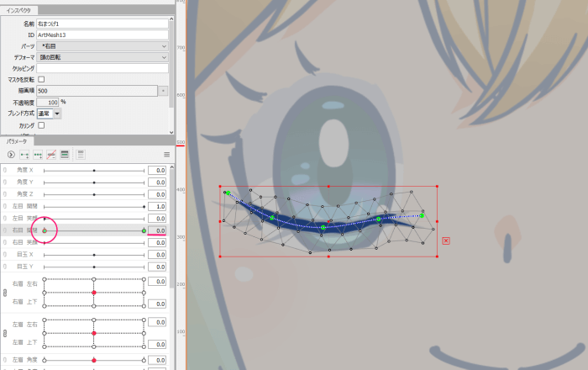
Task: Click the small button right of 描画順 field
Action: (163, 91)
